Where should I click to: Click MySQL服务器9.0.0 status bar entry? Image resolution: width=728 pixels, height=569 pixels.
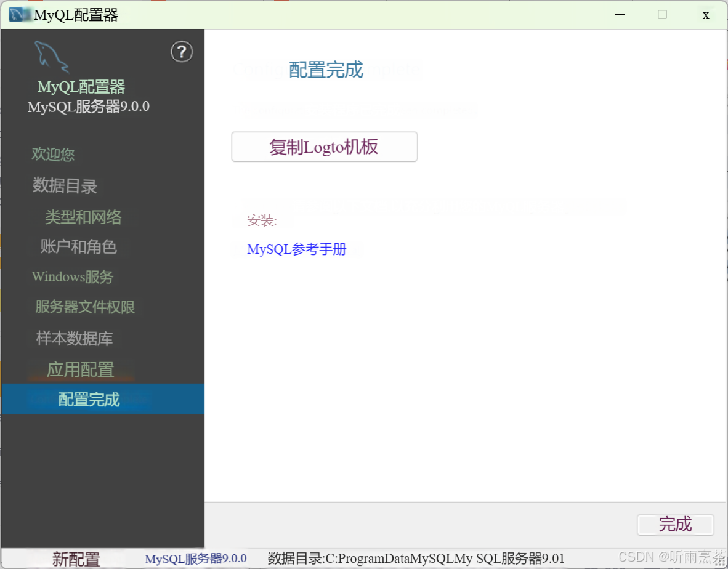coord(196,559)
